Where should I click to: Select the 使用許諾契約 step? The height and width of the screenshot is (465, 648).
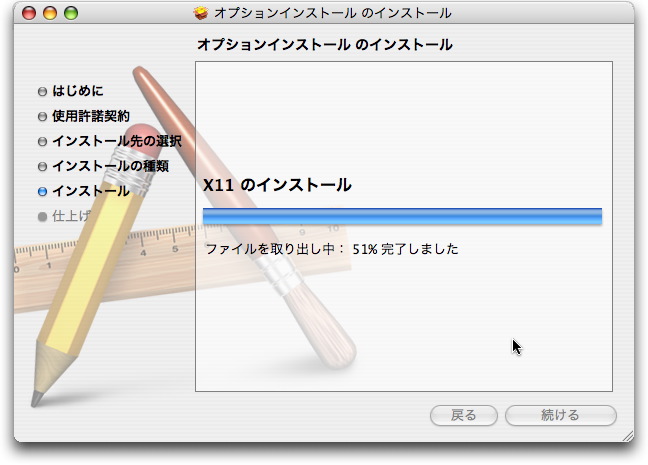(x=91, y=116)
